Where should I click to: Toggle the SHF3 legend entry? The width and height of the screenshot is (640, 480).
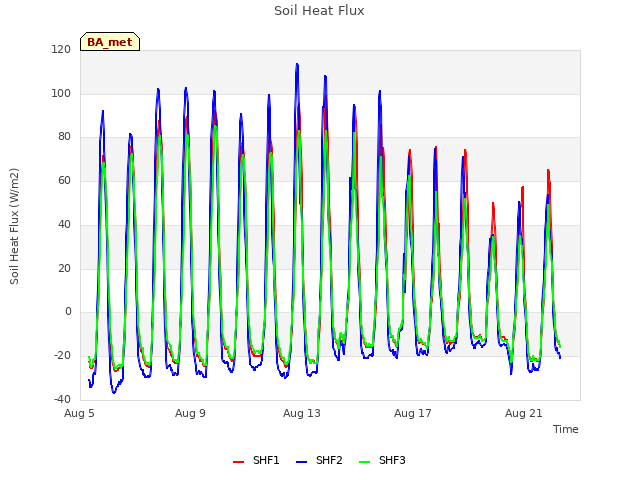382,460
